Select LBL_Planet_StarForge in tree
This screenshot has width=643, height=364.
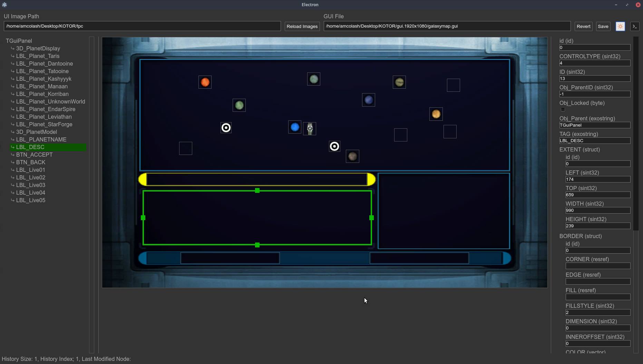pos(44,124)
